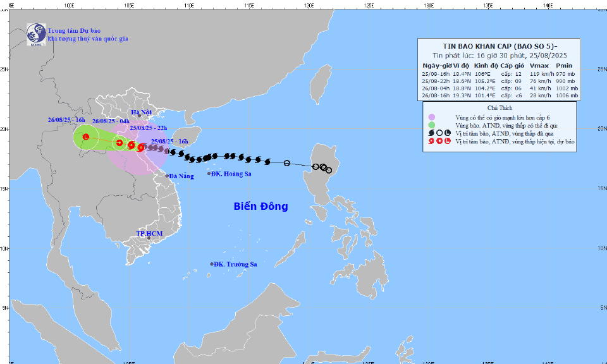This screenshot has height=364, width=607.
Task: Click the 'Ngày-giờ' column header
Action: coord(437,66)
